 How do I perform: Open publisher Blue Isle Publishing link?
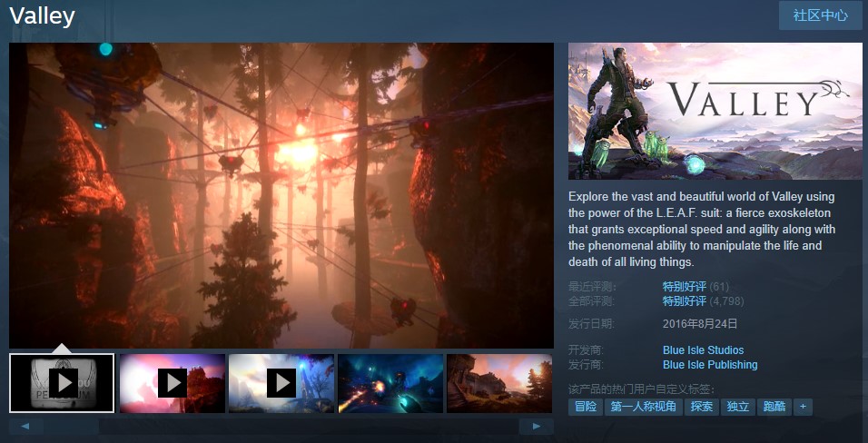710,364
